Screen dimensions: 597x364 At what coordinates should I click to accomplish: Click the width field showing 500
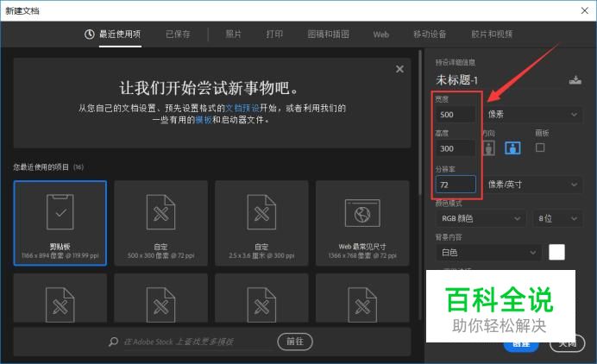pos(456,115)
